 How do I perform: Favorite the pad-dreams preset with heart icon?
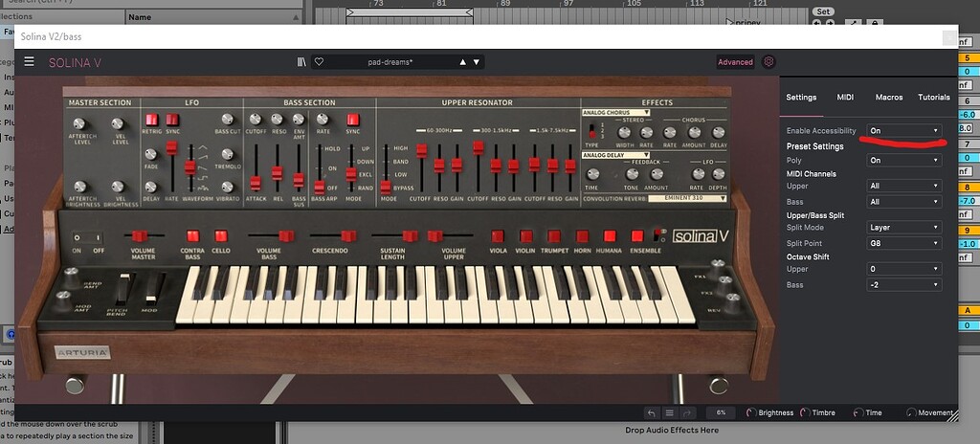pos(319,62)
